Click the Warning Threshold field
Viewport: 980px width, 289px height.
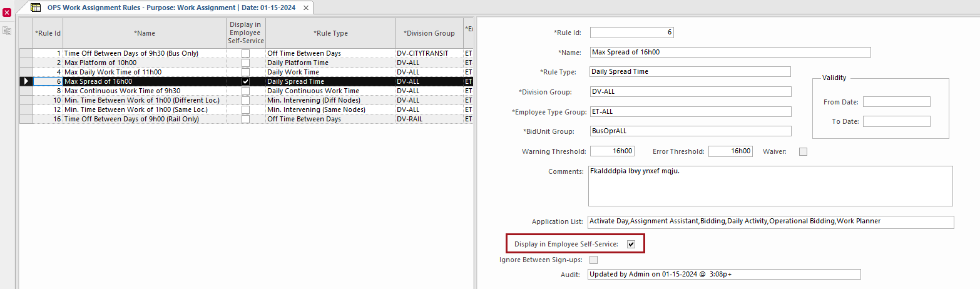[x=613, y=151]
